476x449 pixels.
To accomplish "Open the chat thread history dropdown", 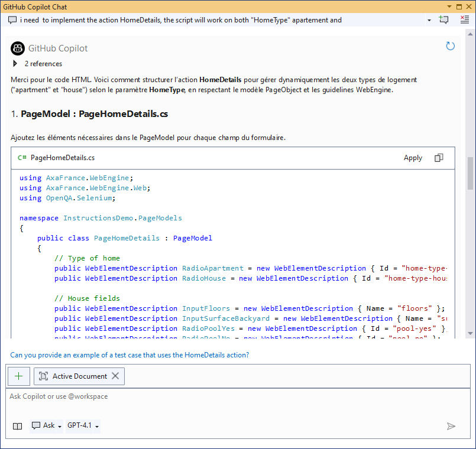I will 429,19.
